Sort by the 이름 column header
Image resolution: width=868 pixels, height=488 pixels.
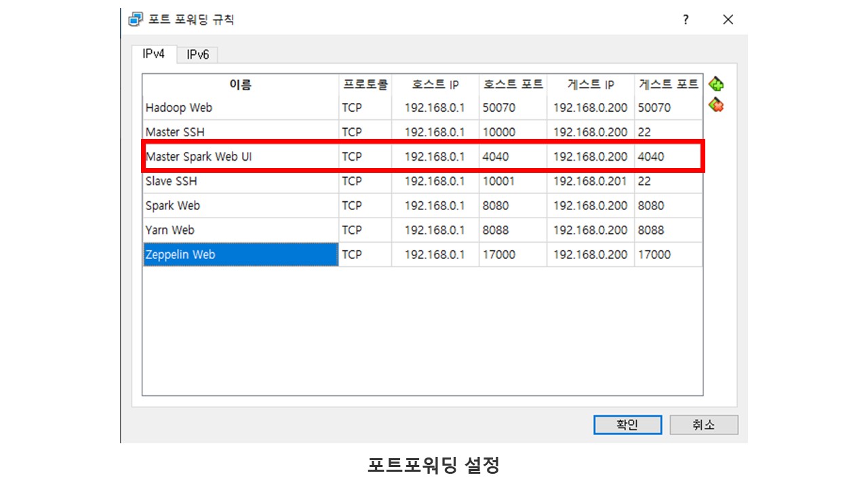click(241, 85)
